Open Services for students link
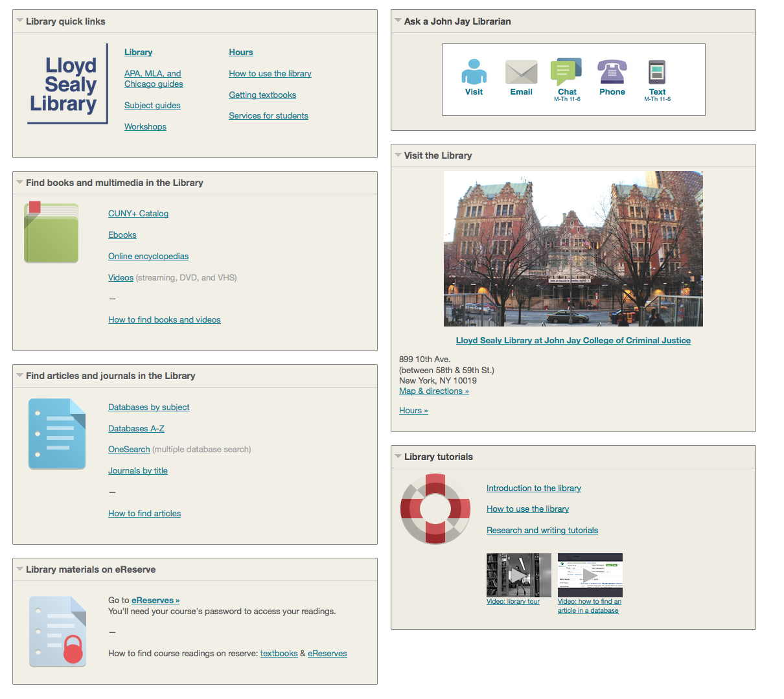This screenshot has height=699, width=784. (x=268, y=115)
